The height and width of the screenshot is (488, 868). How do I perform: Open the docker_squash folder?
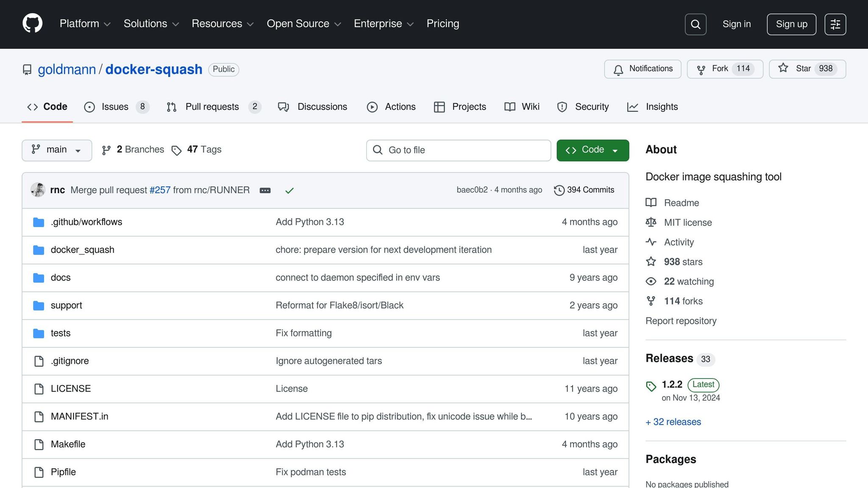click(83, 250)
